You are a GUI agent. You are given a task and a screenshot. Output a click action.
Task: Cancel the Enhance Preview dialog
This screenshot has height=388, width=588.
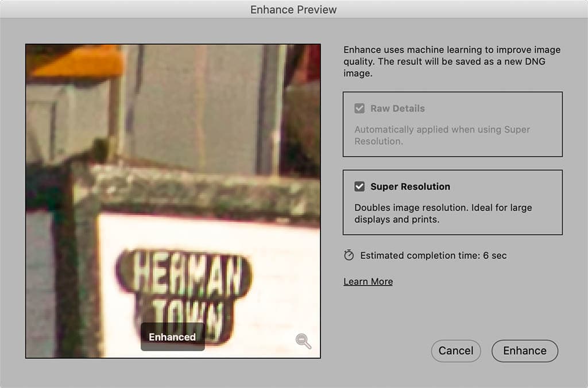click(x=455, y=351)
